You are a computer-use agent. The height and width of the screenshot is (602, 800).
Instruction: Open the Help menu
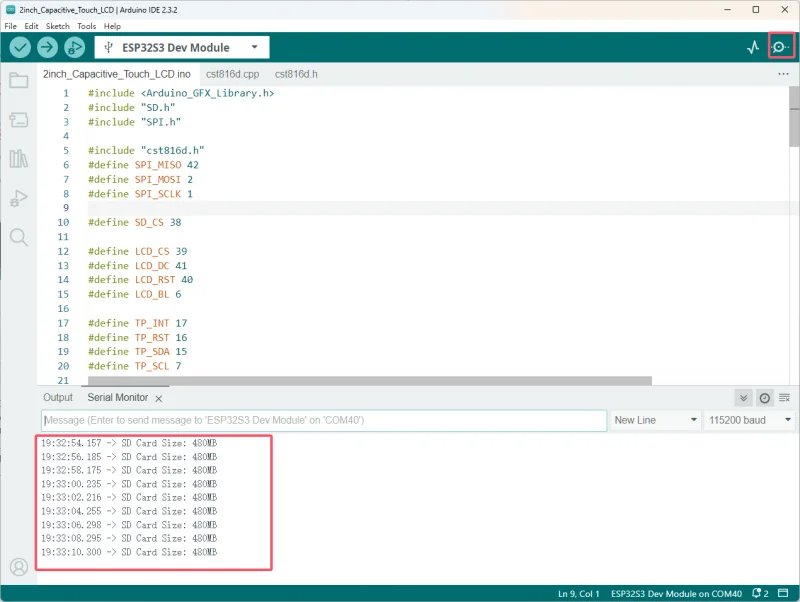[112, 26]
